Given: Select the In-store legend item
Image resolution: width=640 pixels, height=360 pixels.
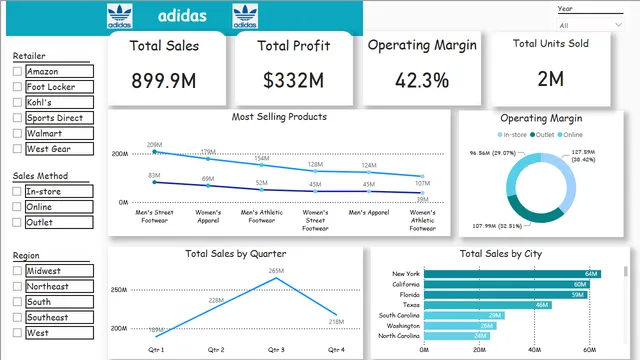Looking at the screenshot, I should pos(512,135).
